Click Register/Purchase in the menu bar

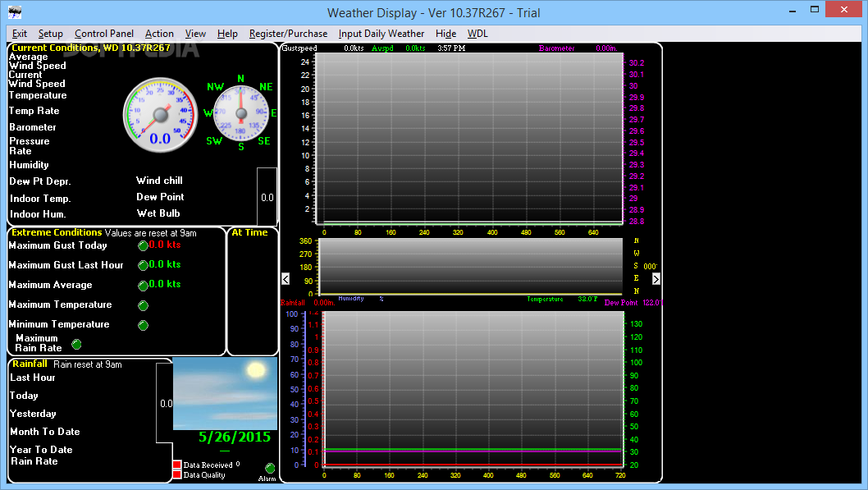click(289, 34)
